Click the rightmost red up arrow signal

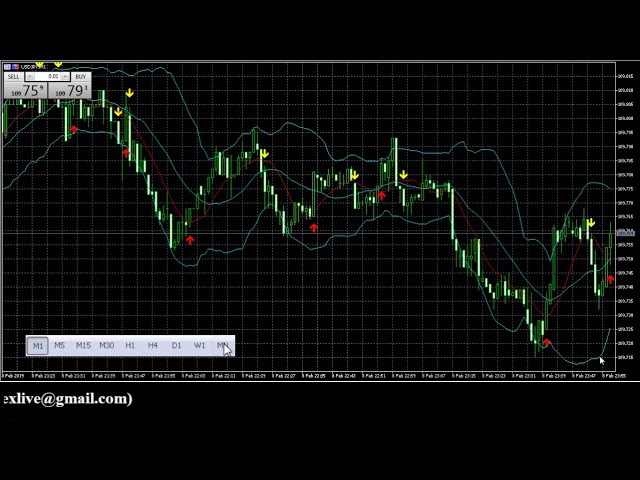coord(610,280)
